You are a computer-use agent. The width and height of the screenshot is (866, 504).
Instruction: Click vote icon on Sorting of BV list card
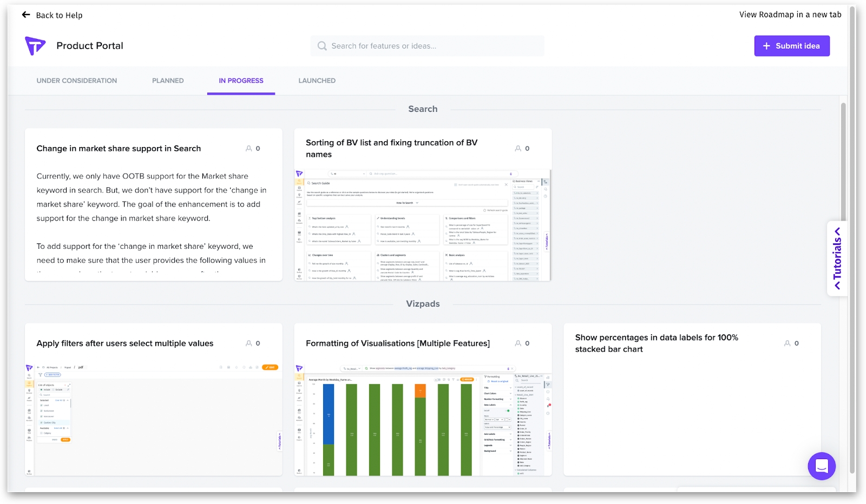click(x=518, y=149)
